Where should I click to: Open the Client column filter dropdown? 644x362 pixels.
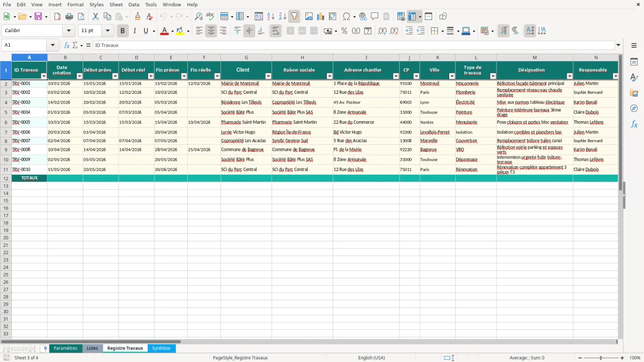pos(268,76)
